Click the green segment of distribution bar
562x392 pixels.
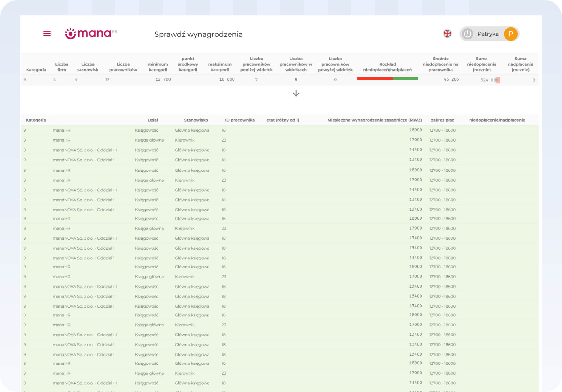[x=405, y=79]
